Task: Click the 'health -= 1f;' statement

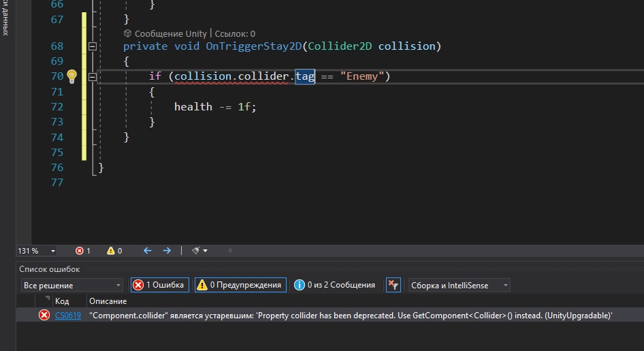Action: click(215, 107)
